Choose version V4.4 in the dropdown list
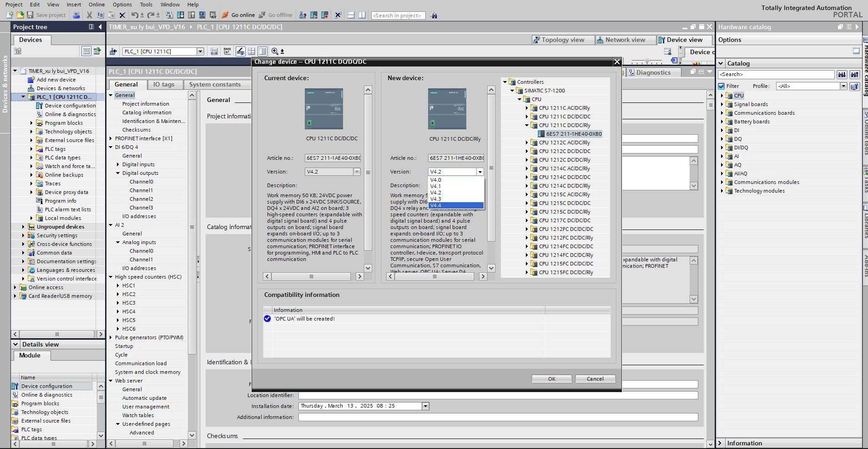 click(455, 205)
